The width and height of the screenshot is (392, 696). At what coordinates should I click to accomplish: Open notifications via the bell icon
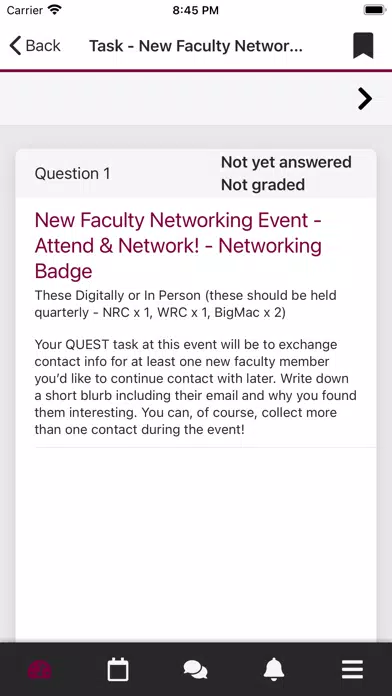tap(274, 670)
